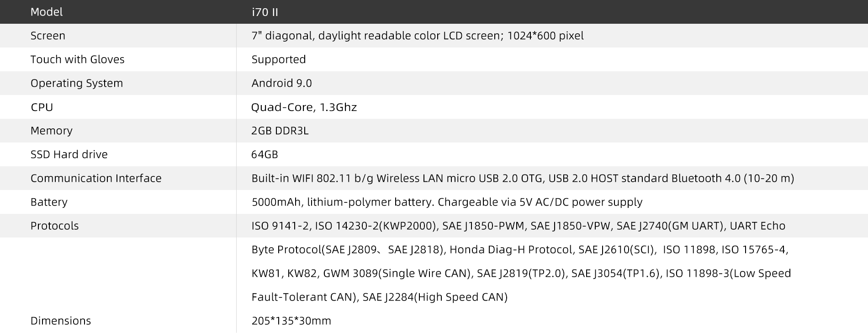The image size is (868, 333).
Task: Select the Communication Interface label
Action: click(96, 178)
